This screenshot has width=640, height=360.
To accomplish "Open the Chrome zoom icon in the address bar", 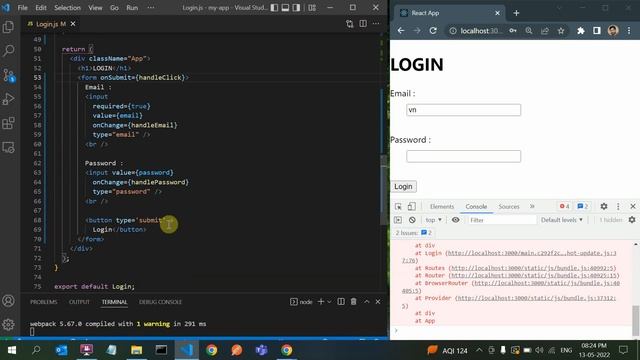I will (x=529, y=31).
